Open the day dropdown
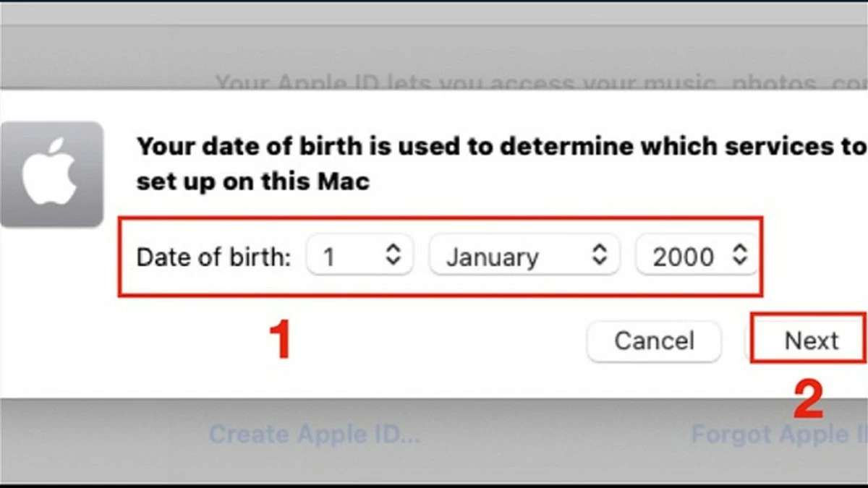Image resolution: width=868 pixels, height=488 pixels. pos(359,255)
